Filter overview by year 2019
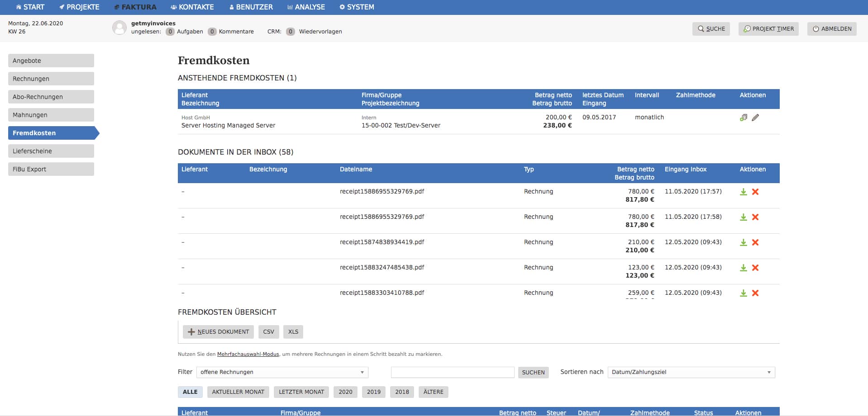This screenshot has width=868, height=416. 374,392
